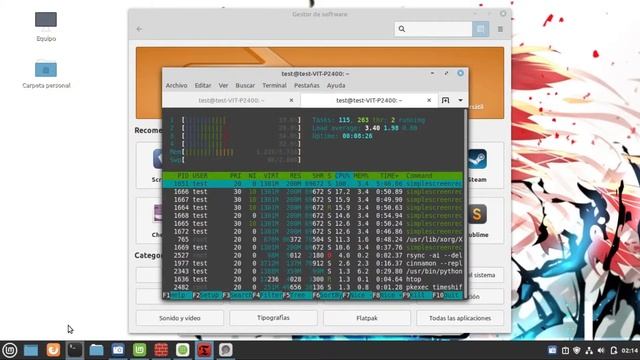
Task: Sort htop by the CPU% column header
Action: (x=342, y=176)
